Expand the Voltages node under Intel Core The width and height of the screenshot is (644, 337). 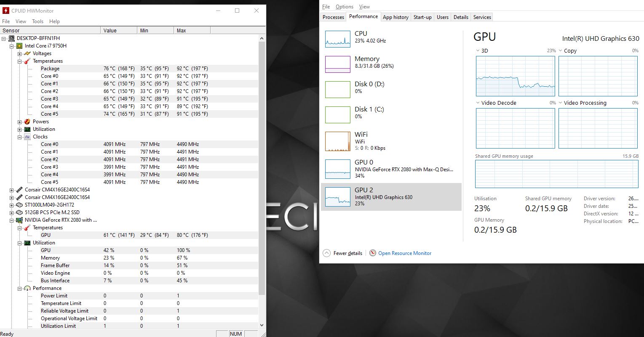(x=20, y=53)
